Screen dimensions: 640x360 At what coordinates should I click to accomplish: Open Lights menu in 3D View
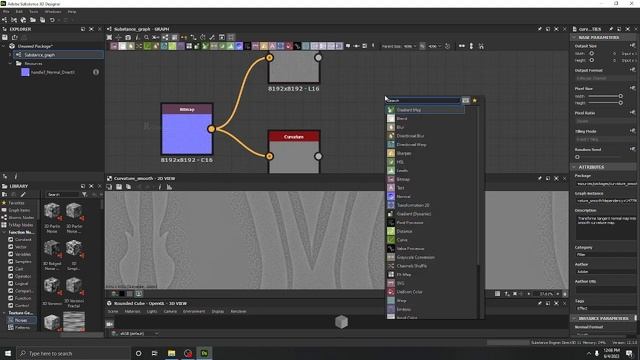coord(151,311)
